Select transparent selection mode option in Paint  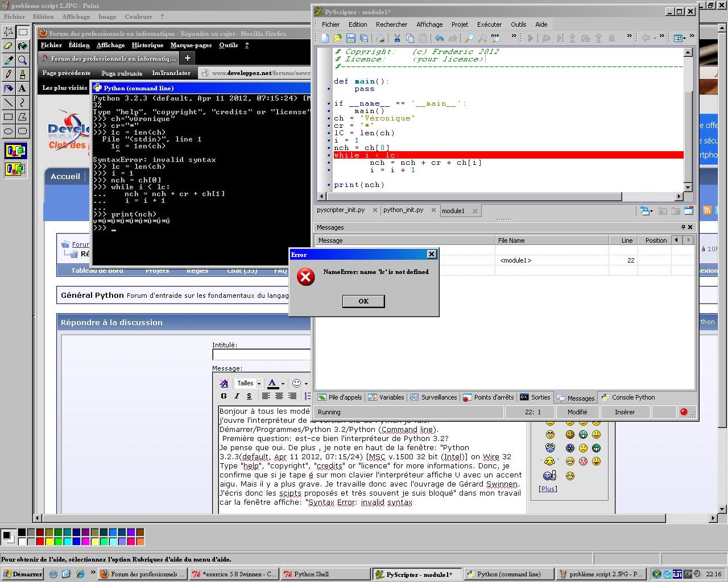16,169
